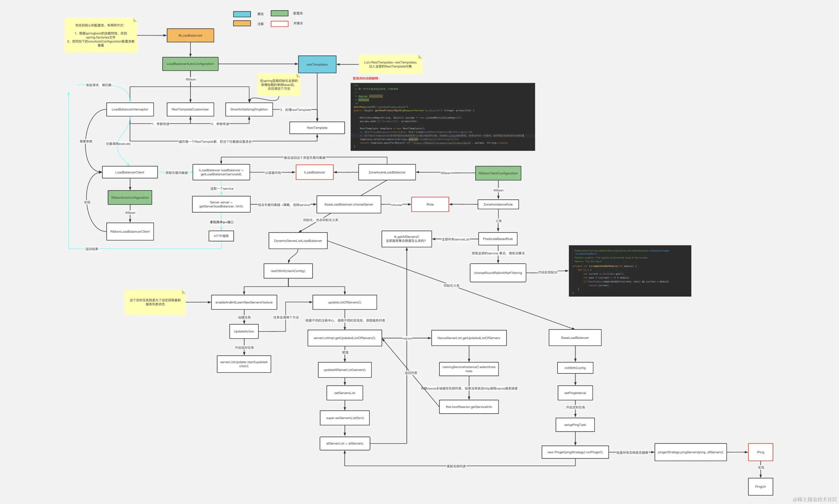Viewport: 839px width, 504px height.
Task: Select the DynamicServerListLoadBalancer node
Action: [298, 241]
